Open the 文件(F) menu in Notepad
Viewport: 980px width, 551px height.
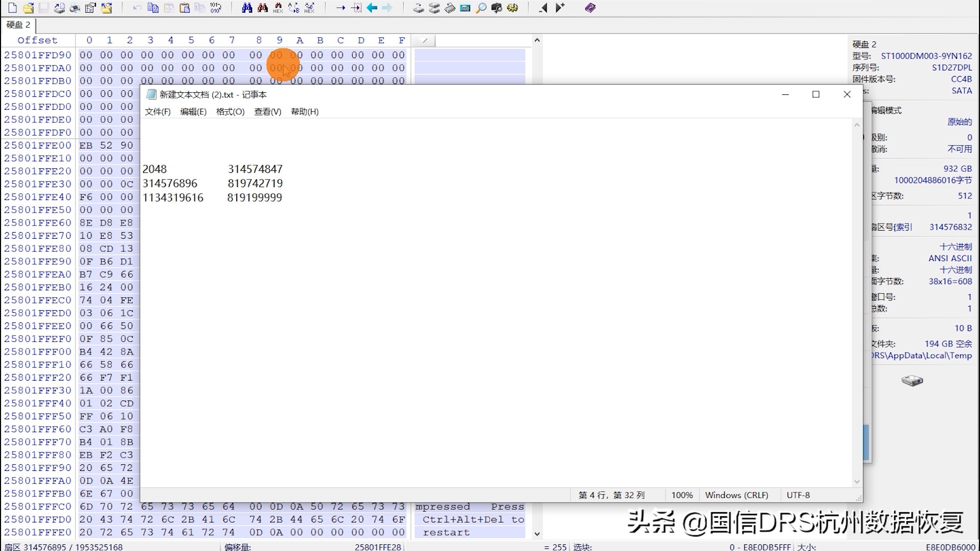157,112
